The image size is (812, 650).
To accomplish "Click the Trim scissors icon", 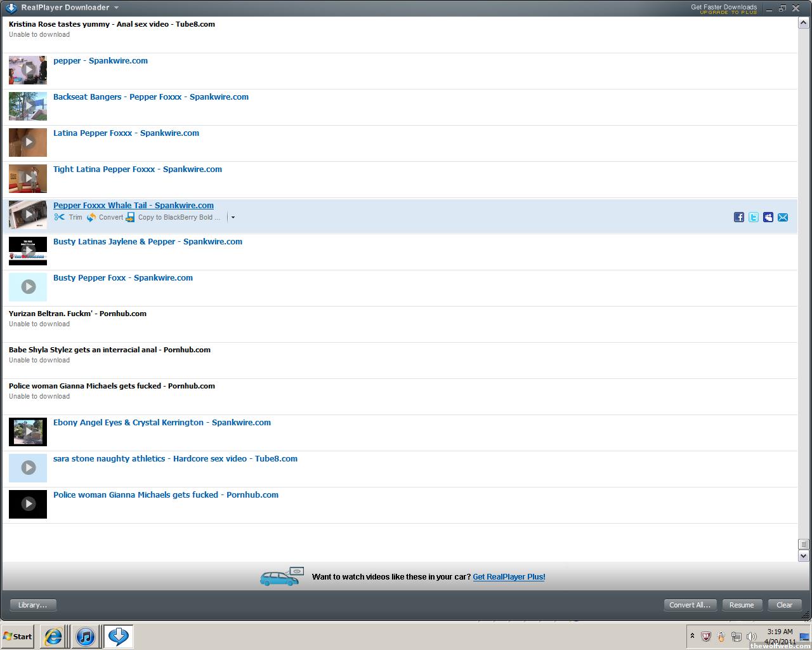I will pos(60,217).
